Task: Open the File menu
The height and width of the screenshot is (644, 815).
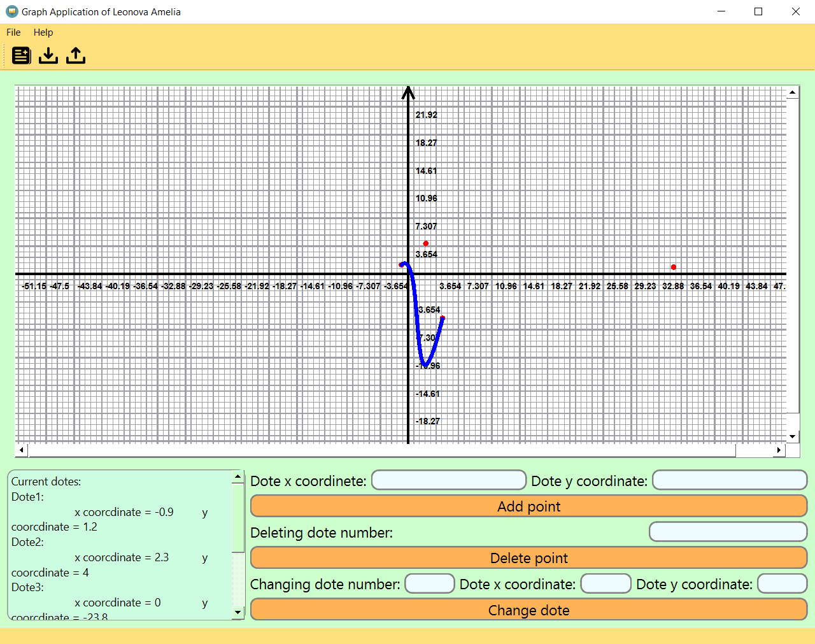Action: coord(13,32)
